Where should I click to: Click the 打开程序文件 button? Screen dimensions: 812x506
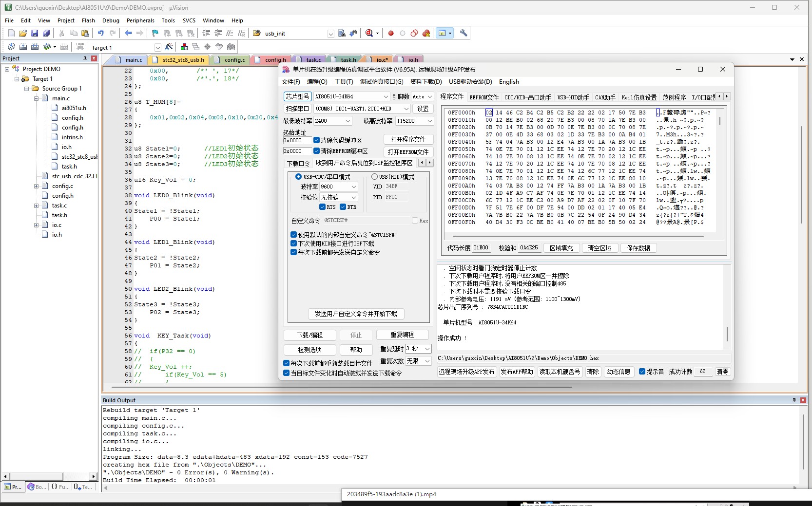pos(408,139)
